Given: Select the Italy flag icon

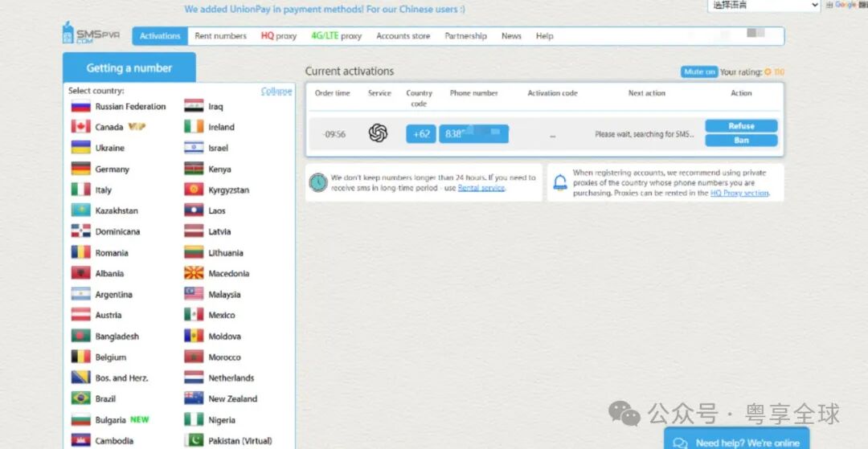Looking at the screenshot, I should pos(81,190).
